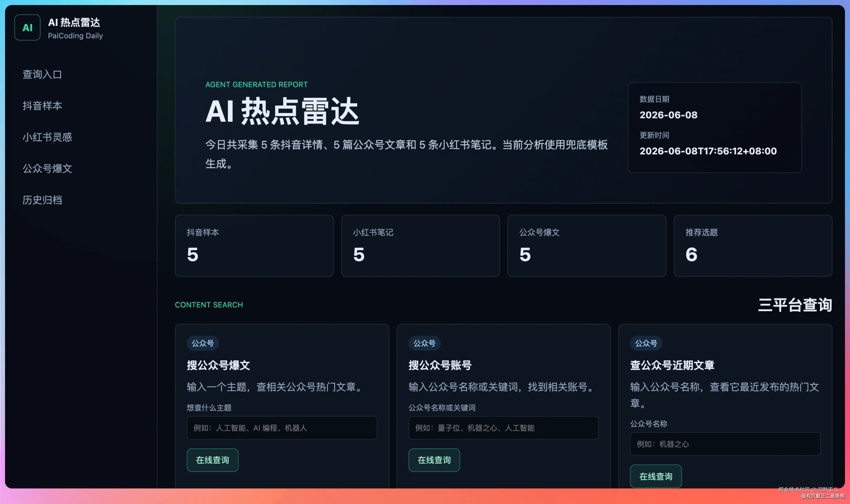The image size is (850, 504).
Task: Click 在线查询 under 搜公众号爆文
Action: click(212, 460)
